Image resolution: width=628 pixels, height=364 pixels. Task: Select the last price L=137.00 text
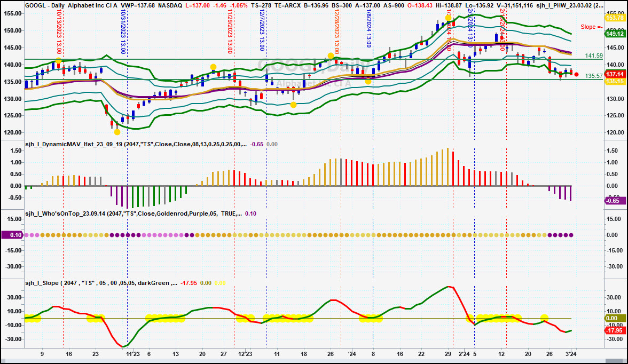coord(198,6)
